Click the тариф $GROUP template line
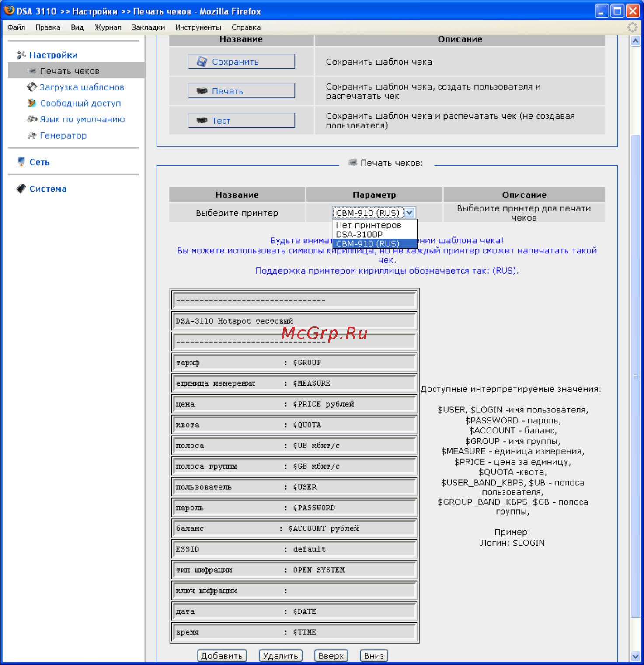644x665 pixels. [295, 362]
